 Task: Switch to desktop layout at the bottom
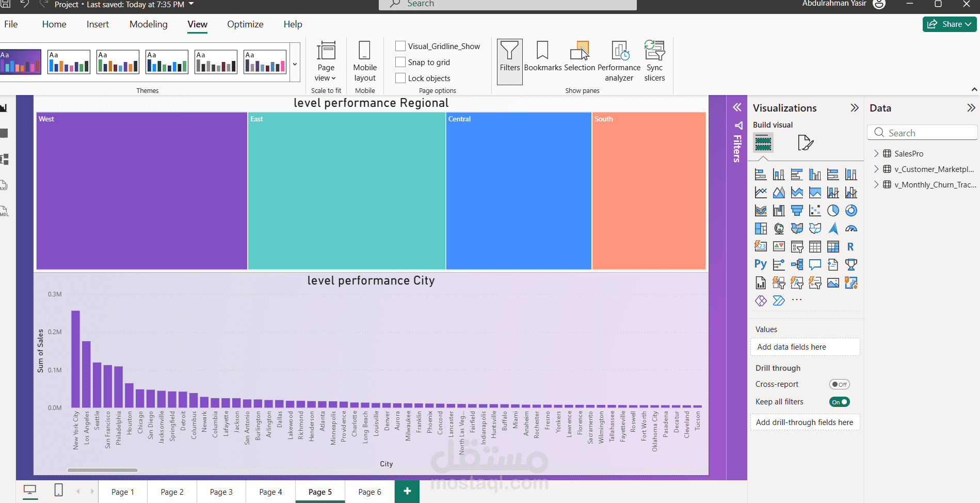[x=30, y=490]
